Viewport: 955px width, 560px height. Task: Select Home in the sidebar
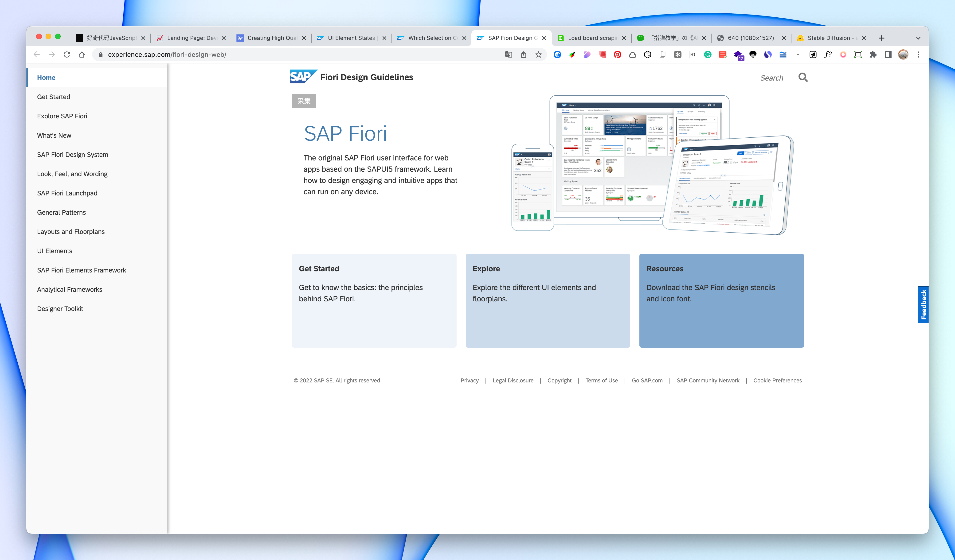(x=97, y=77)
